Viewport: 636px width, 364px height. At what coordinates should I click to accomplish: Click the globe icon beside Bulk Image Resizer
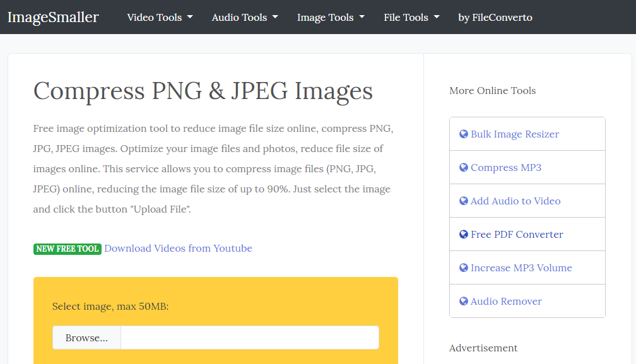click(462, 134)
